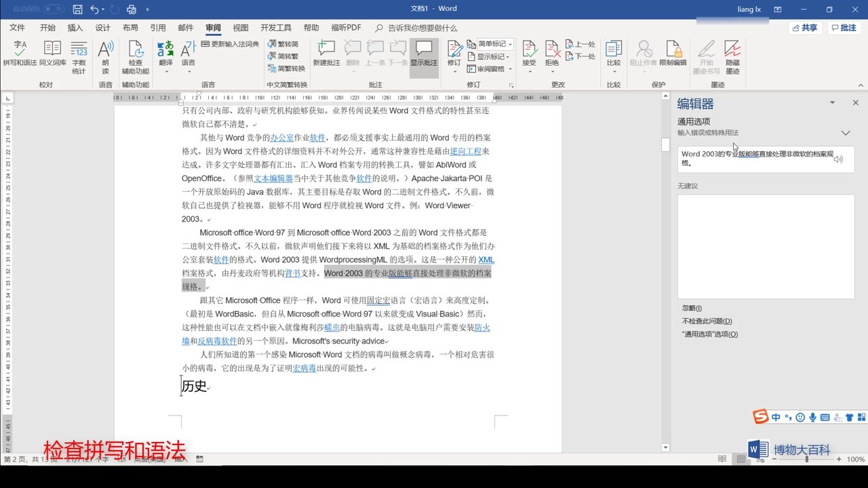The height and width of the screenshot is (488, 868).
Task: Click 检查辅助功能 accessibility checker
Action: pyautogui.click(x=135, y=57)
